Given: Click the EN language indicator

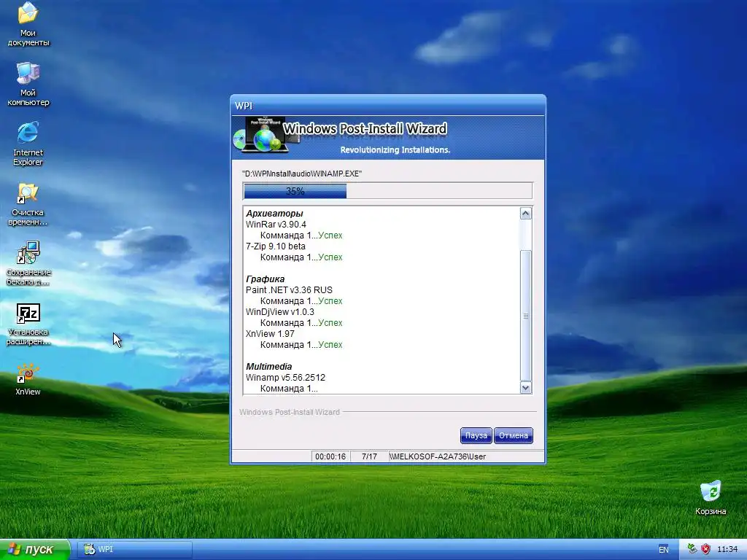Looking at the screenshot, I should [664, 550].
